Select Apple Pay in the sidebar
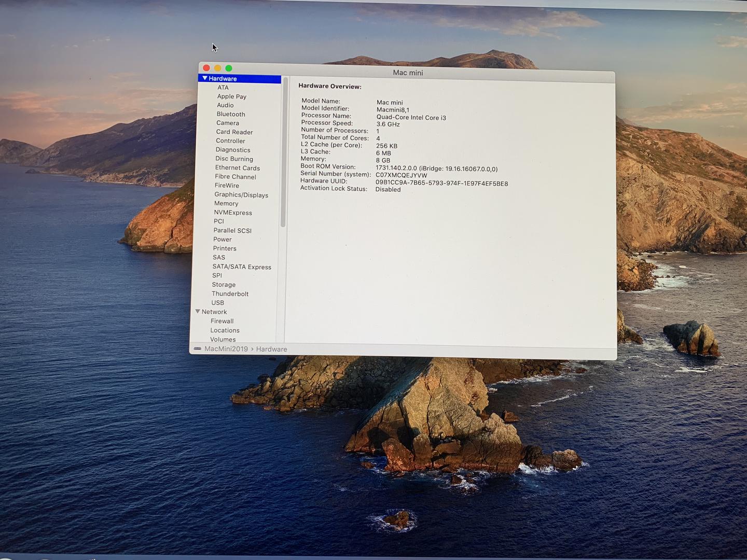This screenshot has height=560, width=747. (232, 96)
